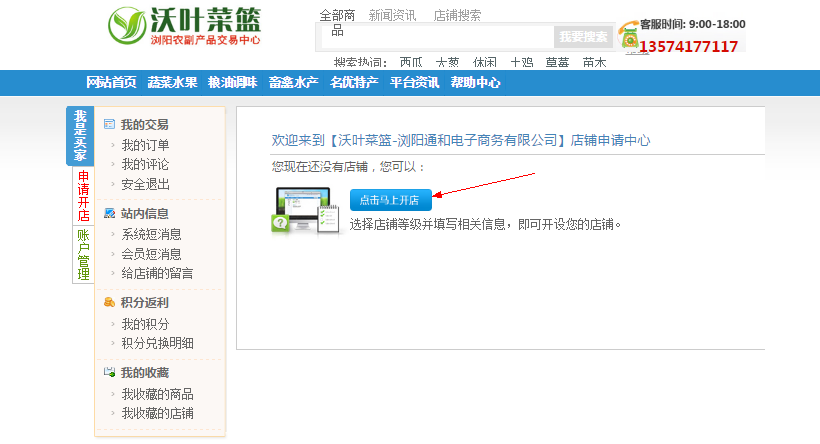Screen dimensions: 820x444
Task: Click the 站内信息 section icon
Action: [110, 213]
